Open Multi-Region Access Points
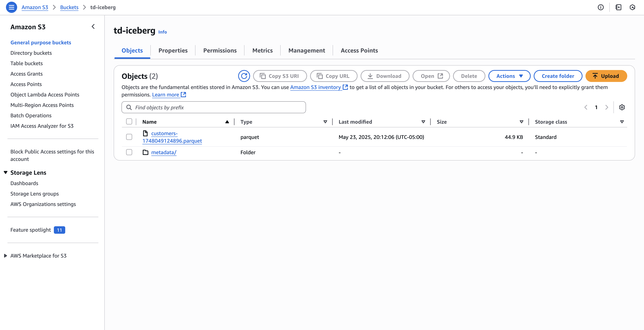This screenshot has height=330, width=644. coord(42,105)
